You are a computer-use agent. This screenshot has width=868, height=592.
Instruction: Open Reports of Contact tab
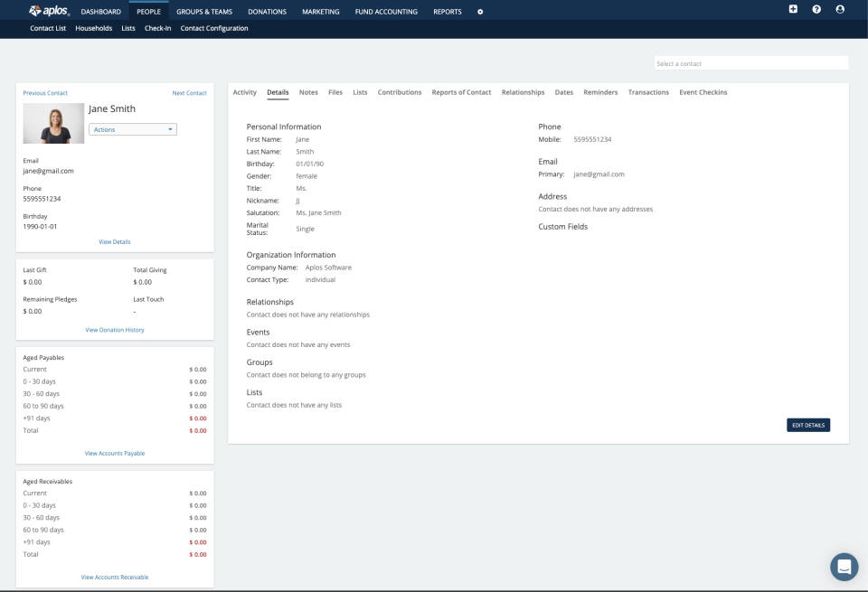tap(462, 92)
